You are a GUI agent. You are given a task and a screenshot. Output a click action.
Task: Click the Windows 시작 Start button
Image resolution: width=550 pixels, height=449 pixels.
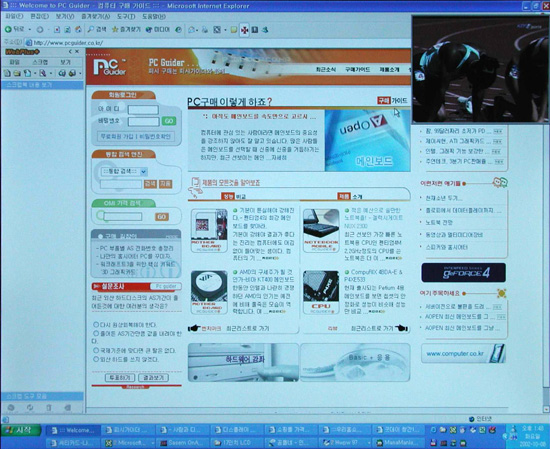21,430
